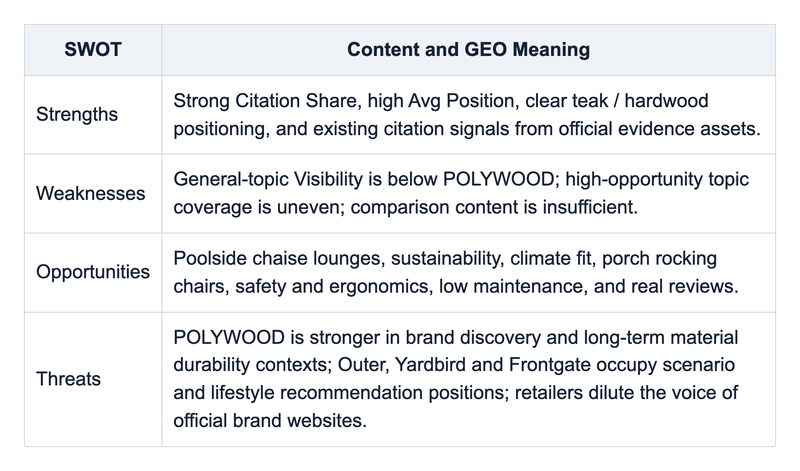Select the Strengths row label
Viewport: 800px width, 471px height.
[x=77, y=114]
